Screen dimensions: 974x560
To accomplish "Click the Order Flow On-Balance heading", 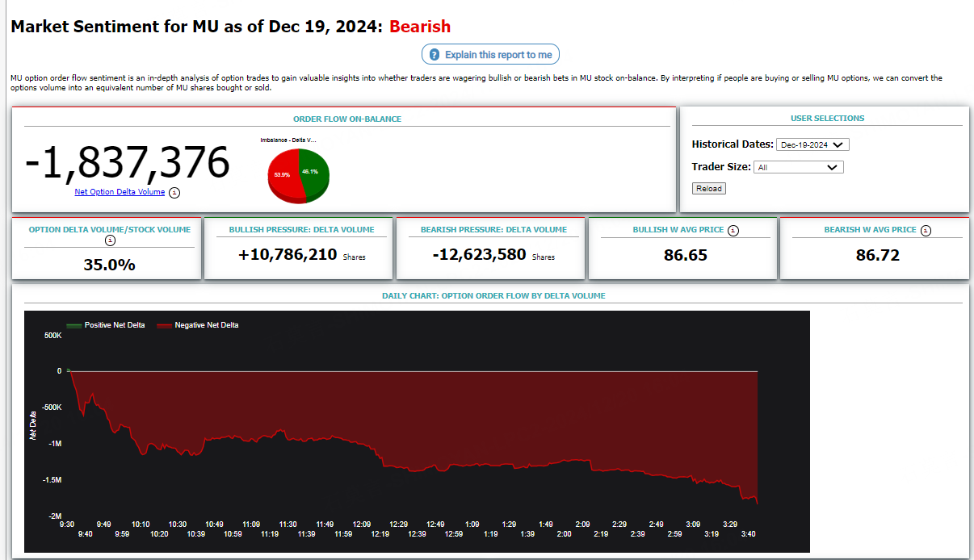I will [x=347, y=119].
